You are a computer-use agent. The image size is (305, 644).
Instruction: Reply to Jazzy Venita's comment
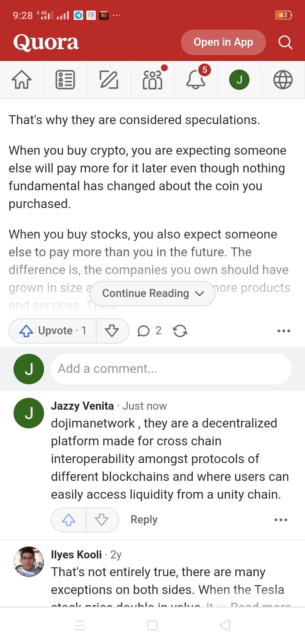point(144,520)
